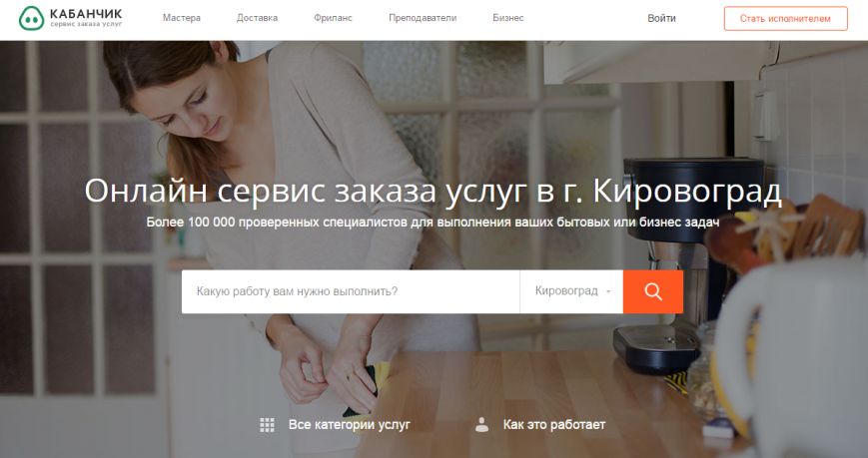Select Фриланс in the top navigation
This screenshot has height=458, width=868.
pos(333,18)
